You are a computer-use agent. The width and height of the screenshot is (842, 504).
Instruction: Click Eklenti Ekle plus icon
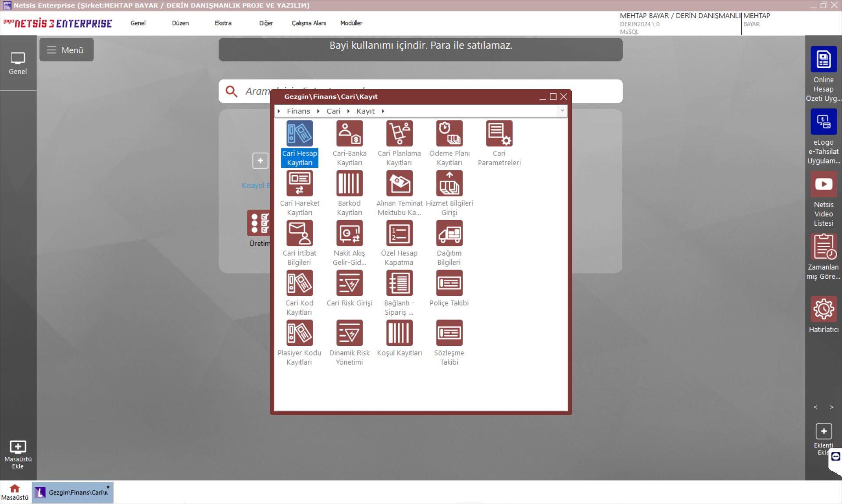823,431
